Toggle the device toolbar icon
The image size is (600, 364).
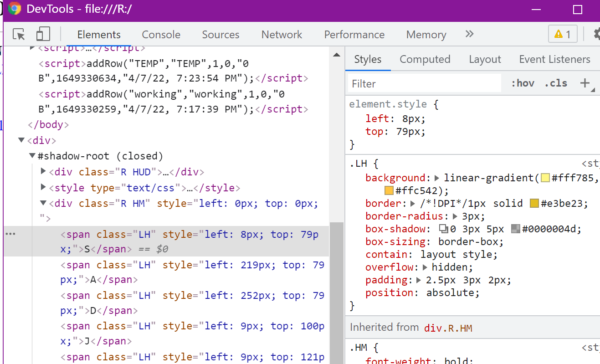point(43,34)
